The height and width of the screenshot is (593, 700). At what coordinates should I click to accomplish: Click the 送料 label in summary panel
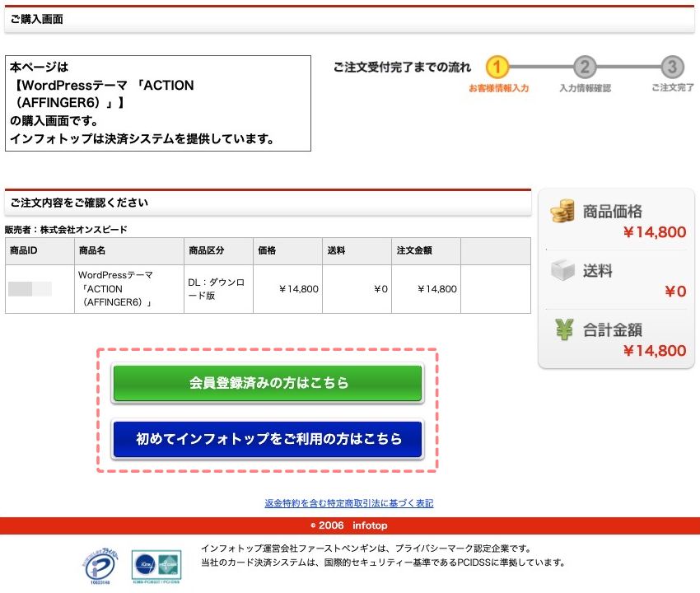(597, 271)
